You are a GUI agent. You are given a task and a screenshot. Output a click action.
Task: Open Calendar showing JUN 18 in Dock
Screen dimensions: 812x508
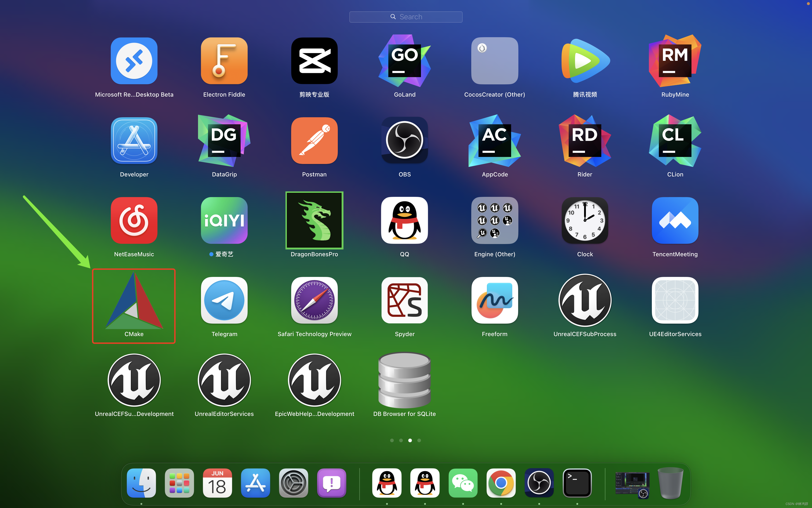[217, 483]
